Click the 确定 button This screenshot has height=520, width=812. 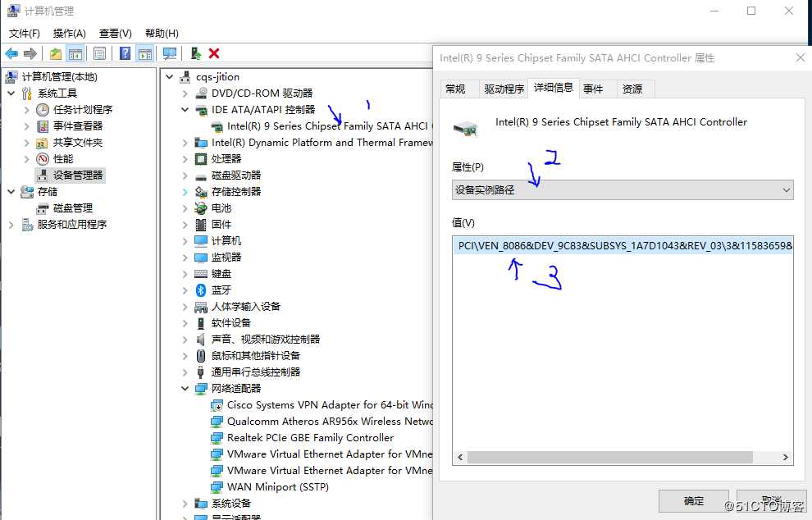click(693, 500)
